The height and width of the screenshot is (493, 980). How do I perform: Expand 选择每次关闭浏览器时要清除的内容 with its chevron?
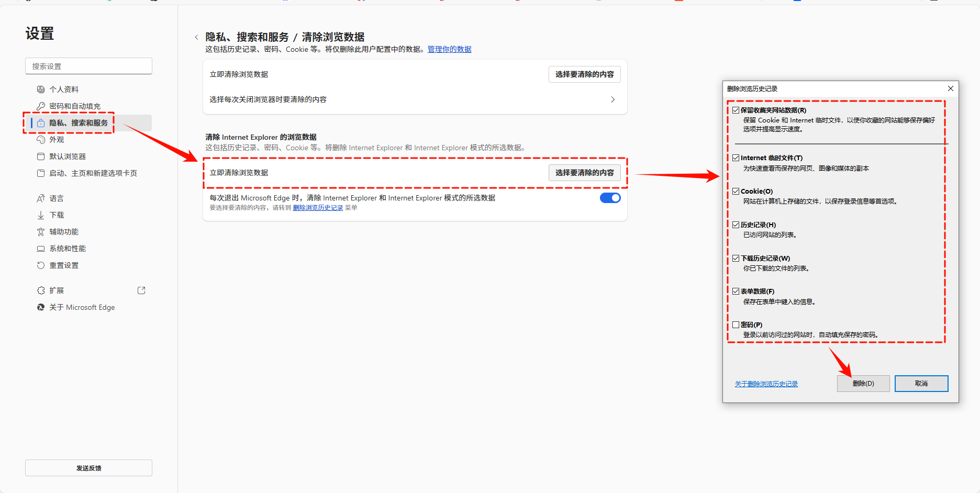[x=612, y=99]
